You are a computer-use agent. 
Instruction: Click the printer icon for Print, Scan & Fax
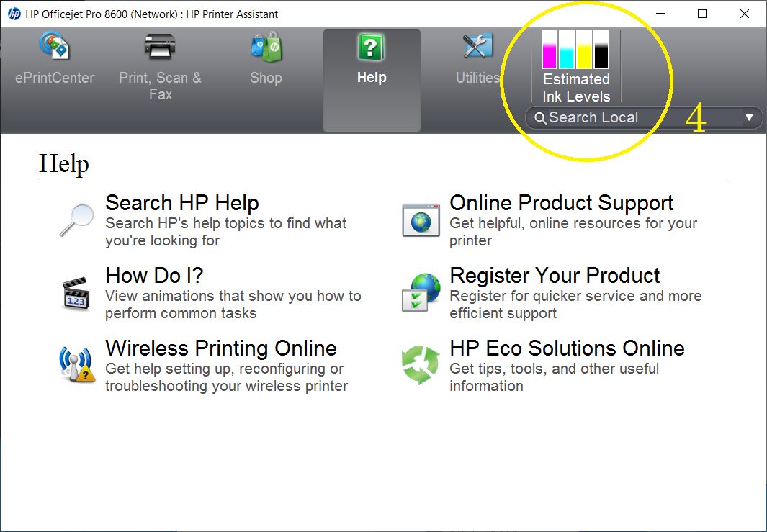click(160, 46)
